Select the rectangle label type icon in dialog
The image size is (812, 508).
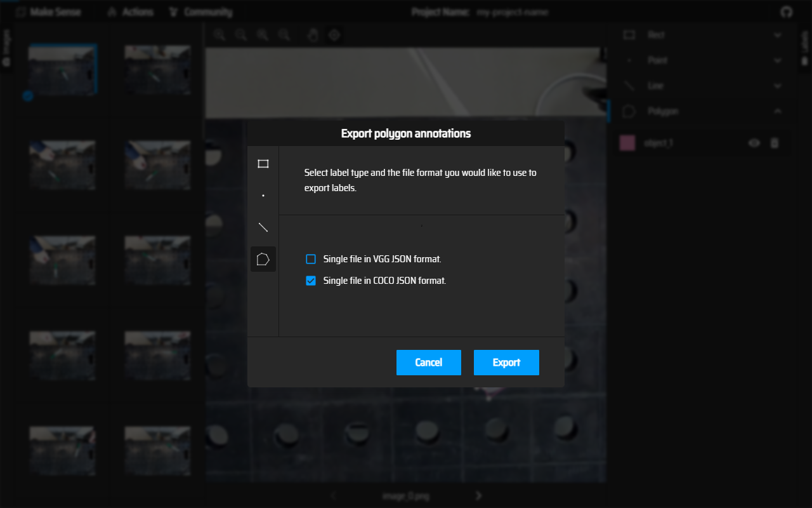263,164
